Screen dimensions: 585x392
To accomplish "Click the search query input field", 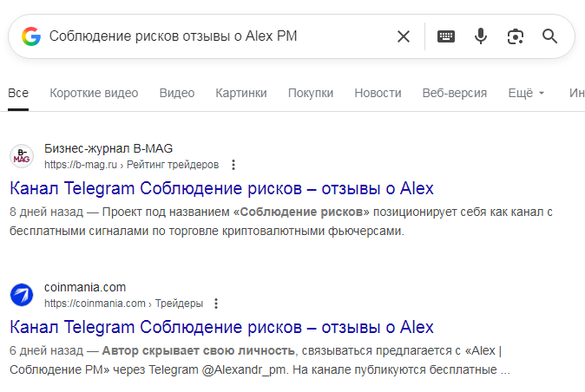I will [217, 36].
